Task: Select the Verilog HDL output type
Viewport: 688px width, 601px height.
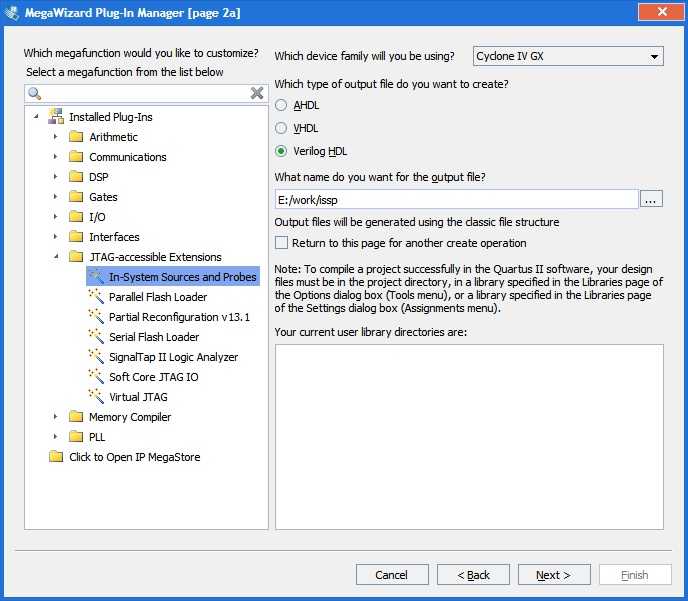Action: coord(281,151)
